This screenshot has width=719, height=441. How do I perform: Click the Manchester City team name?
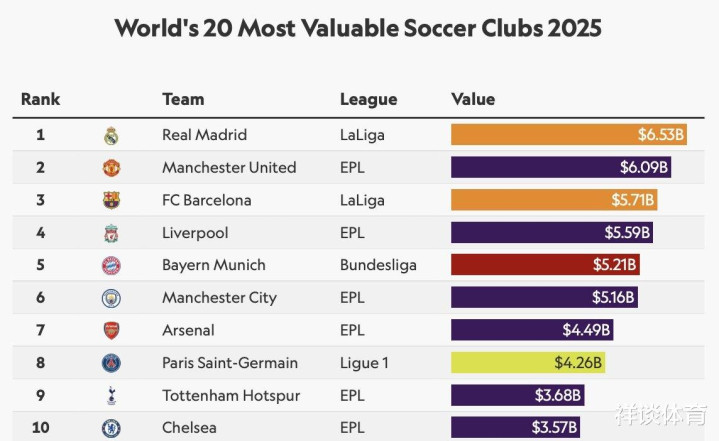(x=220, y=298)
